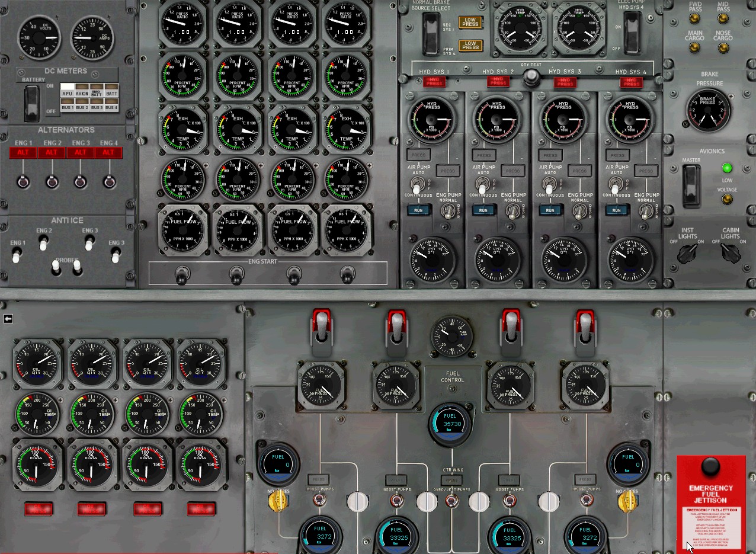Click the LOW VOLTAGE amber light
Image resolution: width=756 pixels, height=554 pixels.
coord(727,198)
